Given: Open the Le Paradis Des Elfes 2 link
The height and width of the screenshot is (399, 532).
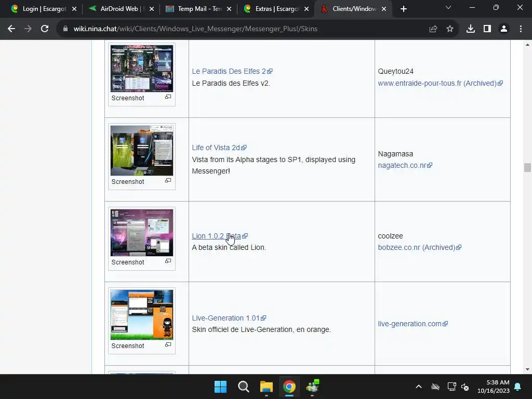Looking at the screenshot, I should (x=232, y=71).
